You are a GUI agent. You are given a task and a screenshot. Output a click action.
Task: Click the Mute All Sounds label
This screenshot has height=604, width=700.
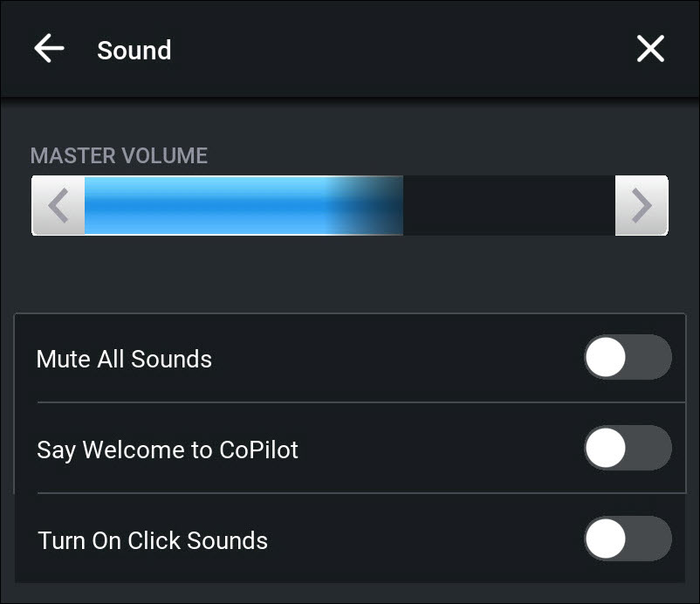coord(124,359)
